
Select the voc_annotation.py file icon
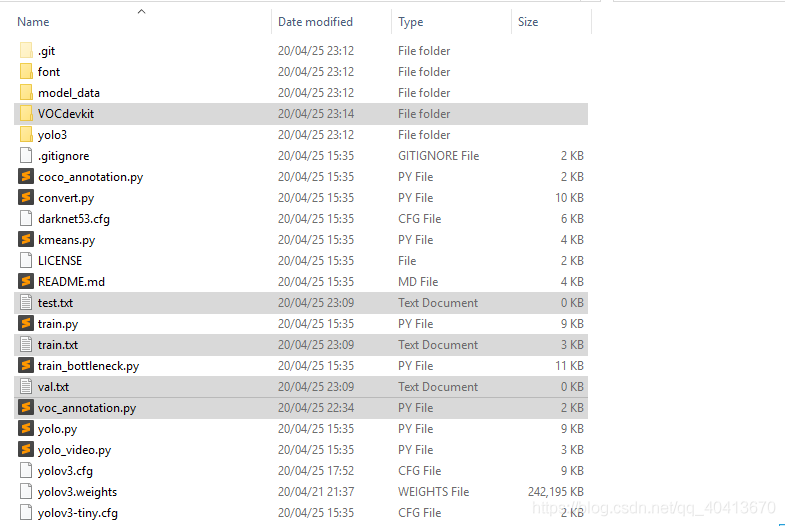coord(26,408)
